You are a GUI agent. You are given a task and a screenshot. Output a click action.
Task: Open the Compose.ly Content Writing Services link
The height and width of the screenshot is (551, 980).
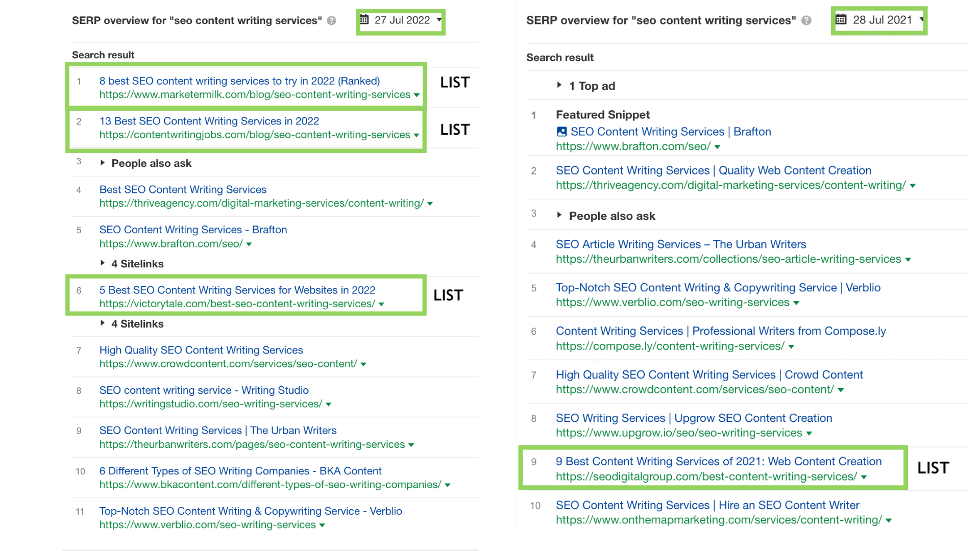(720, 331)
